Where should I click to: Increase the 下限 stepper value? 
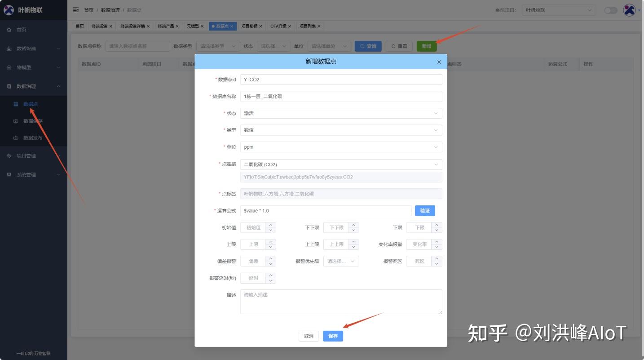click(x=437, y=225)
